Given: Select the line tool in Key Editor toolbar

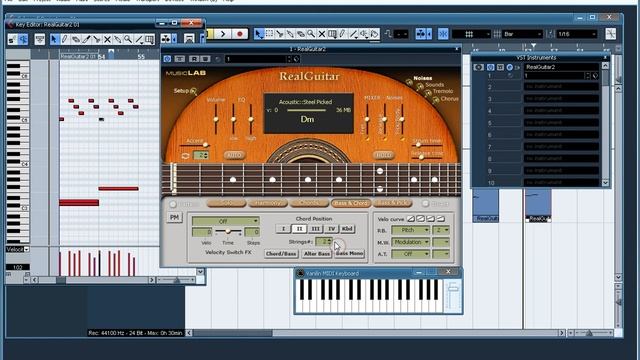Looking at the screenshot, I should point(139,39).
